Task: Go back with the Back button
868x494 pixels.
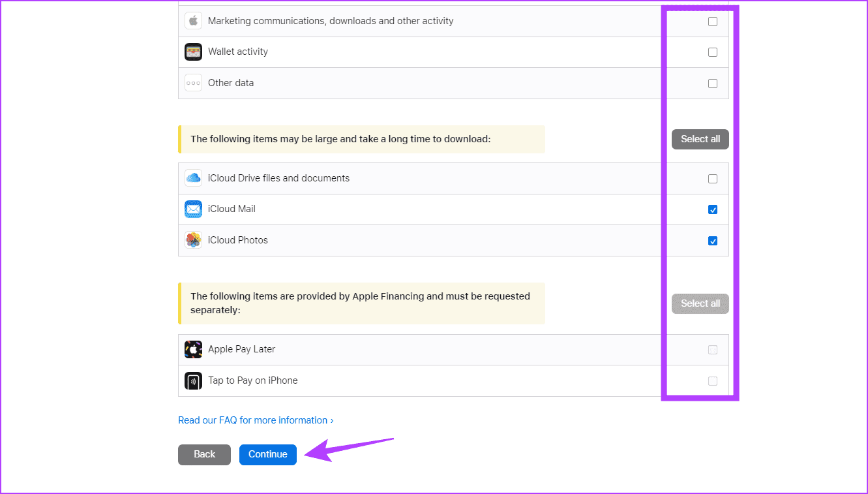Action: (x=204, y=455)
